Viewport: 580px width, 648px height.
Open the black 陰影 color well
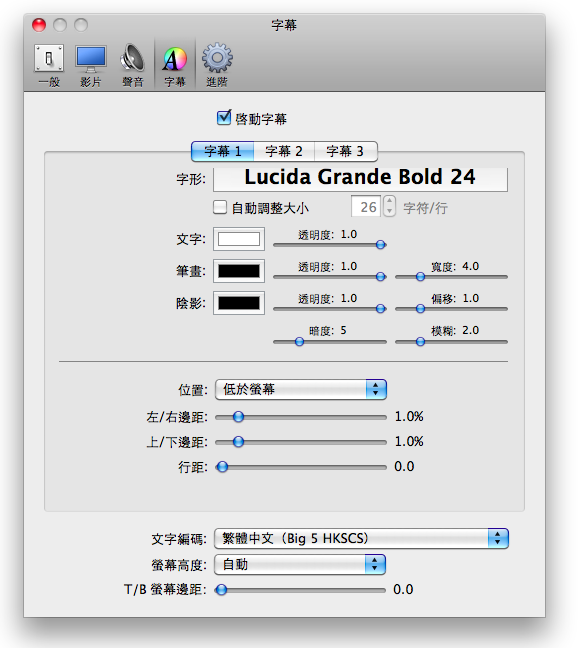[x=239, y=303]
